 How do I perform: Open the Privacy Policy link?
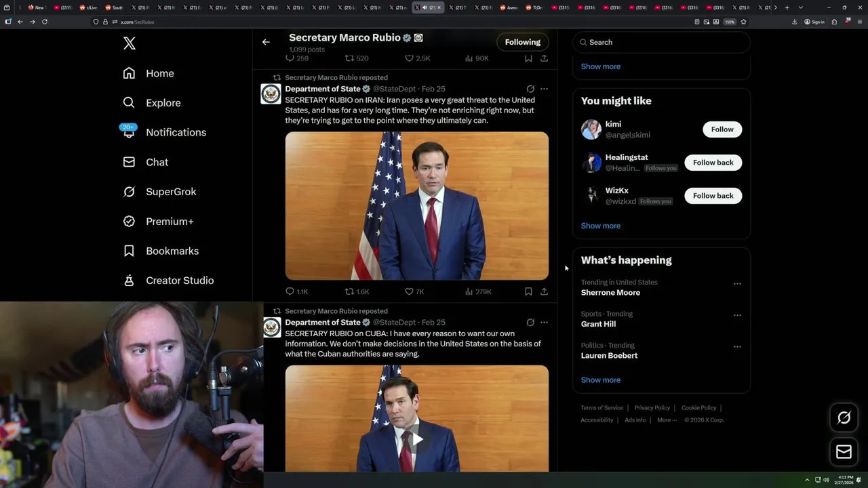[x=652, y=408]
